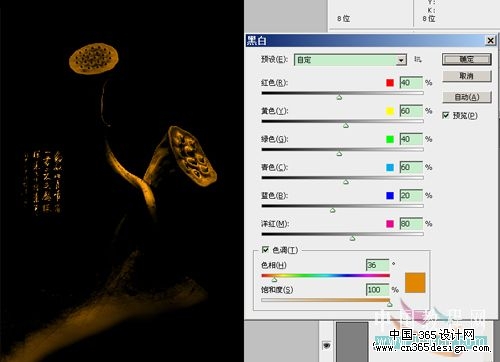This screenshot has width=500, height=362.
Task: Click the cyan color indicator square
Action: click(x=390, y=167)
